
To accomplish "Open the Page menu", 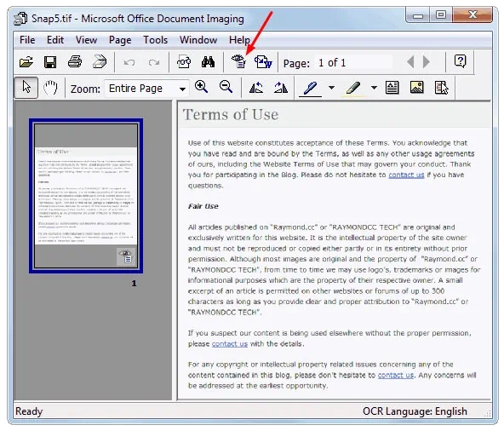I will tap(120, 40).
